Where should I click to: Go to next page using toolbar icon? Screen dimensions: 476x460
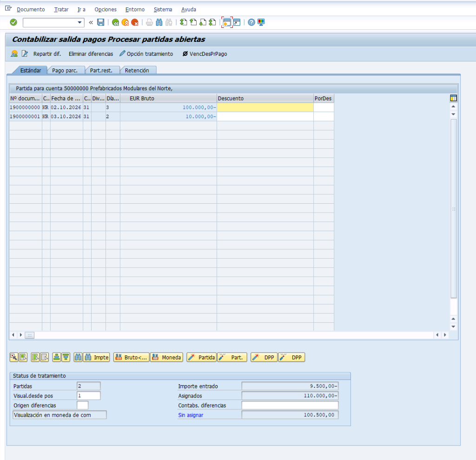pyautogui.click(x=203, y=22)
